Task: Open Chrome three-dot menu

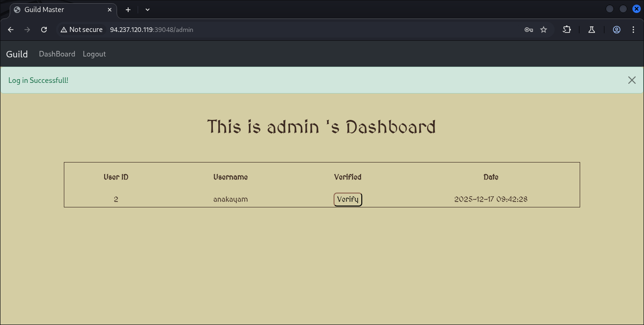Action: [633, 30]
